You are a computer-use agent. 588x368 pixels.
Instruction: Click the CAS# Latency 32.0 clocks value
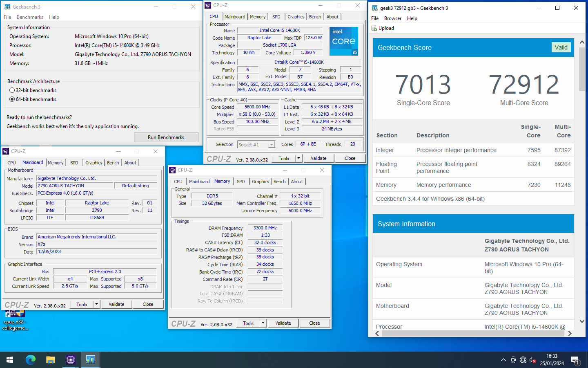pos(265,242)
